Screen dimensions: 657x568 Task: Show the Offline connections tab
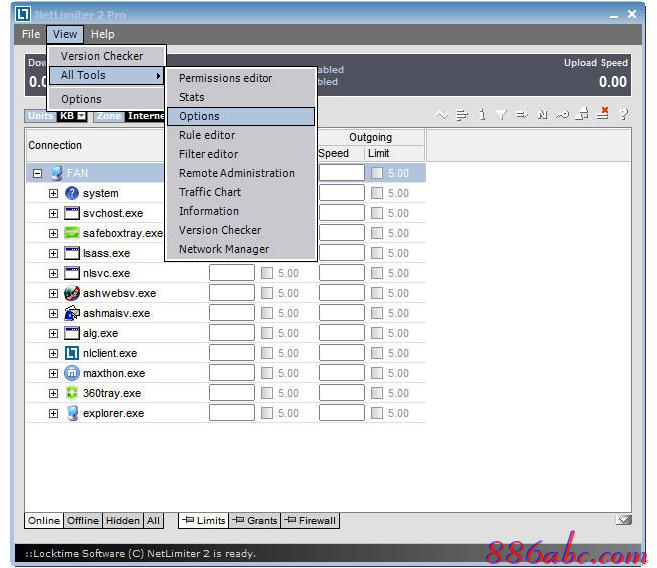[83, 520]
